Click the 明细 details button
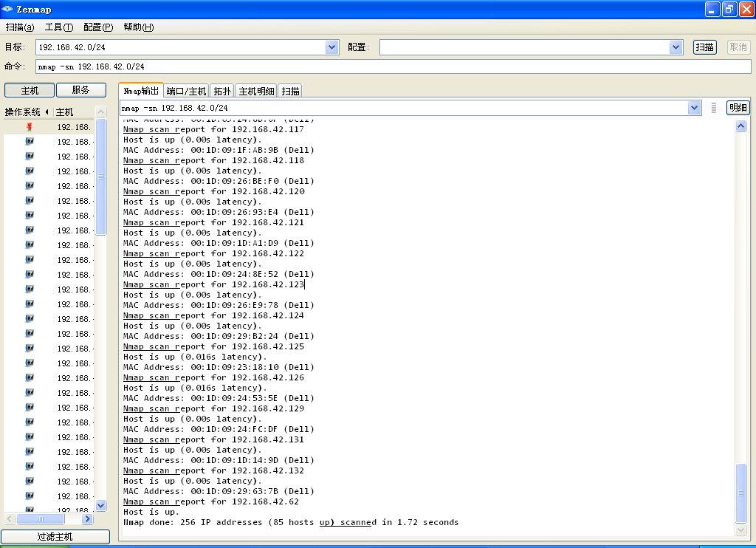The image size is (756, 548). point(738,108)
